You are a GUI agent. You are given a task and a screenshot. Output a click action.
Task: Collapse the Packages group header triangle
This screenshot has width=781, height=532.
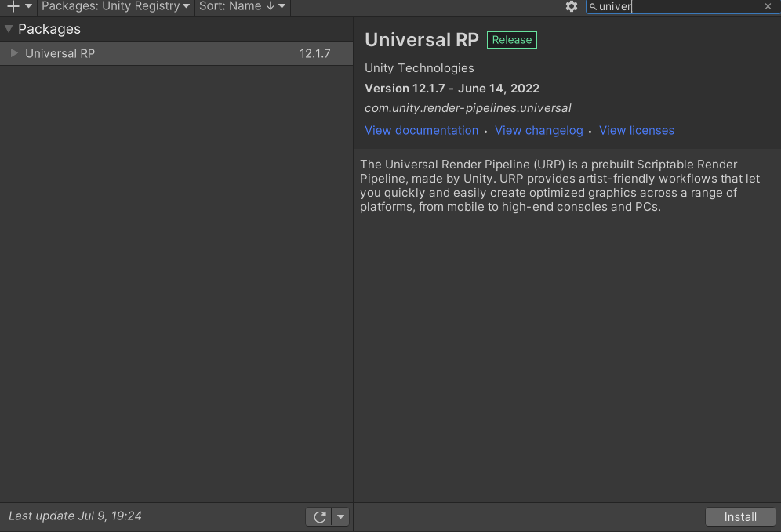tap(9, 29)
